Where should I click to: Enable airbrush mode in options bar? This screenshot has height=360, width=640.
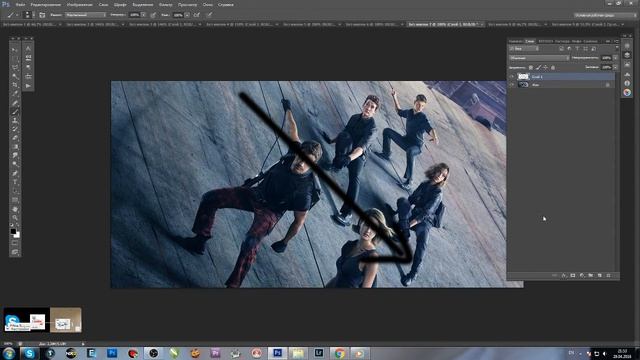click(x=197, y=15)
